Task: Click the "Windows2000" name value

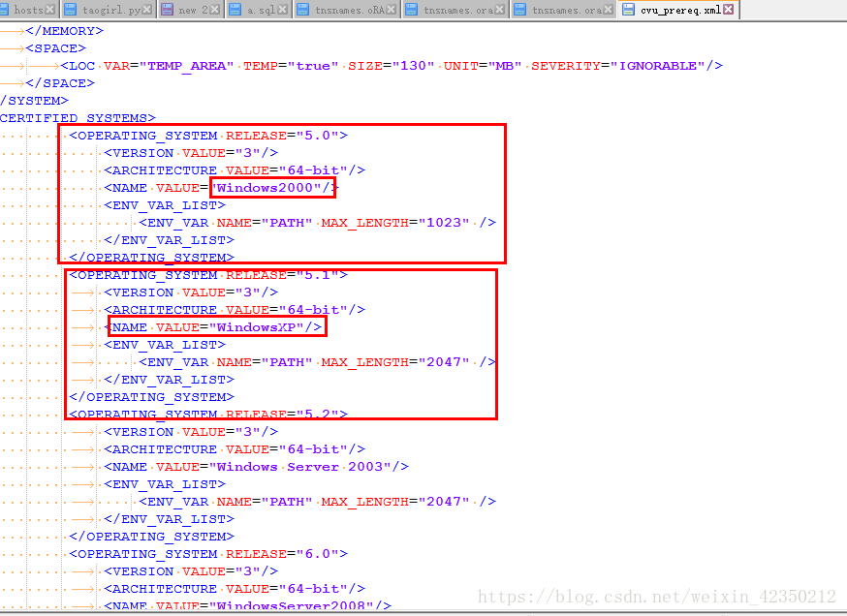Action: [x=265, y=188]
